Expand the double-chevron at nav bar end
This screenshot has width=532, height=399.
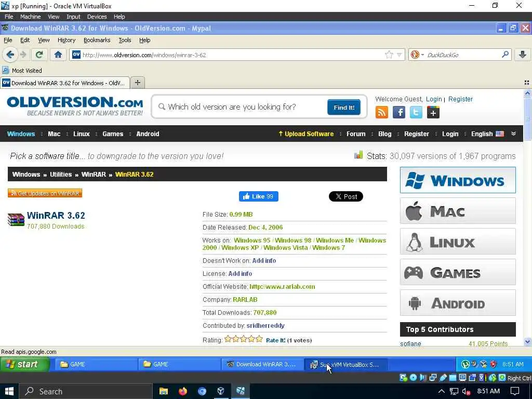pos(513,134)
